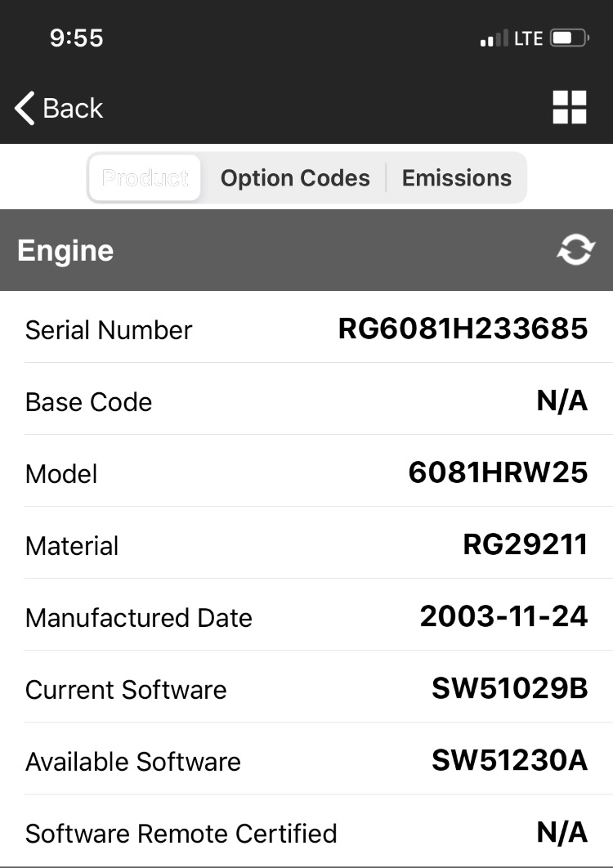
Task: Tap the clock showing 9:55
Action: point(76,38)
